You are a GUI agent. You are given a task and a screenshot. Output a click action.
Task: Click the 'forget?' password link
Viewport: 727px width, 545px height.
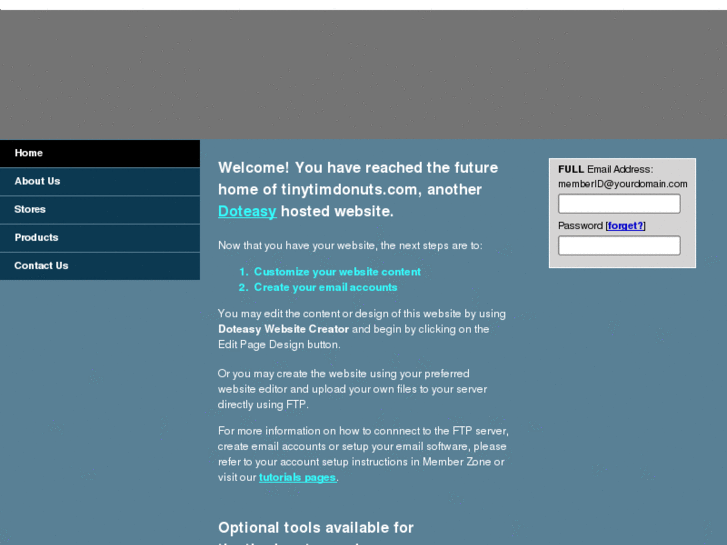coord(625,226)
